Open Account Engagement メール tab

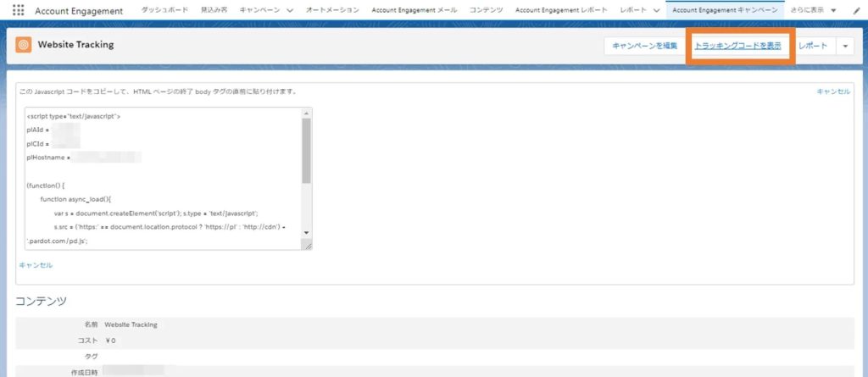(414, 10)
